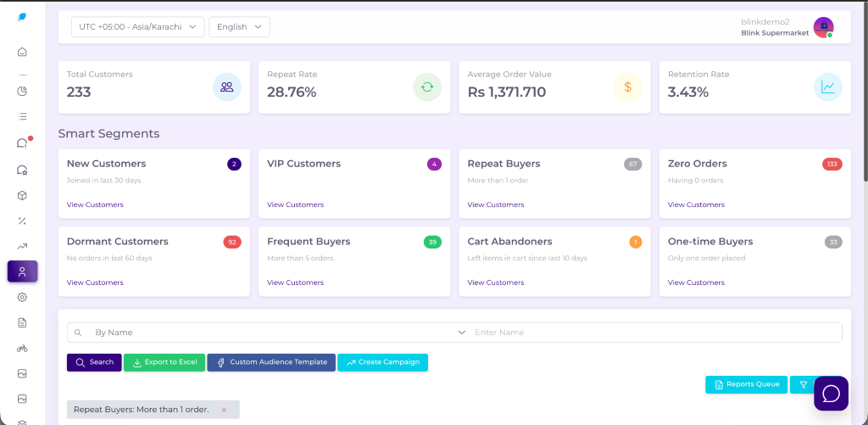The height and width of the screenshot is (425, 868).
Task: Open the settings gear in sidebar
Action: click(x=22, y=297)
